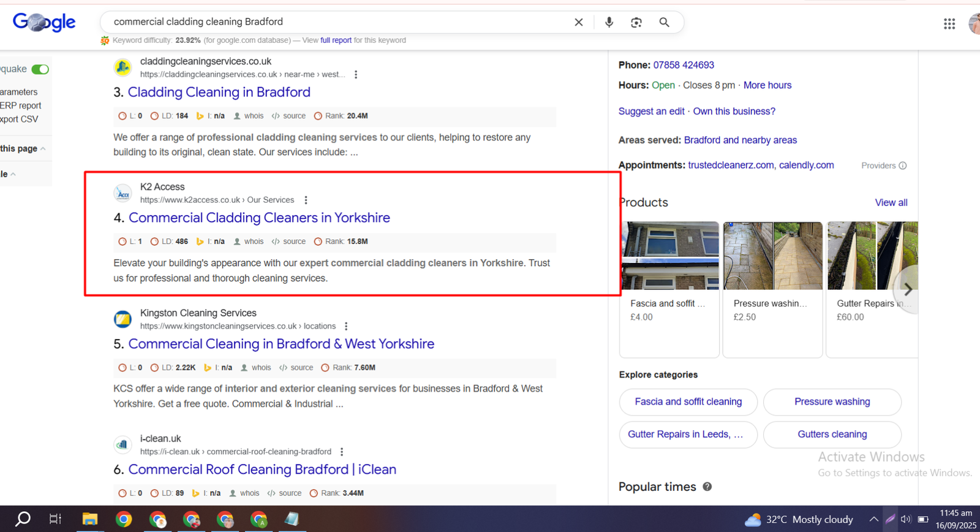Select the Pressure washing category chip

(832, 401)
